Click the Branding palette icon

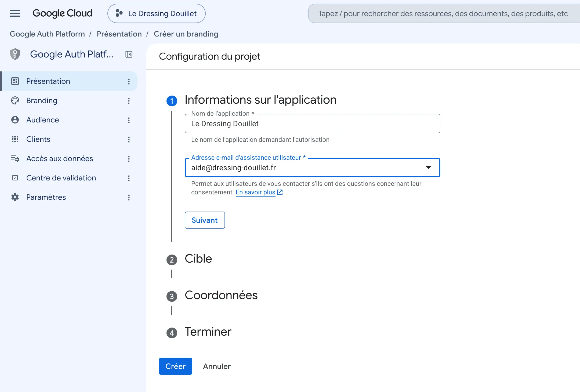point(15,100)
